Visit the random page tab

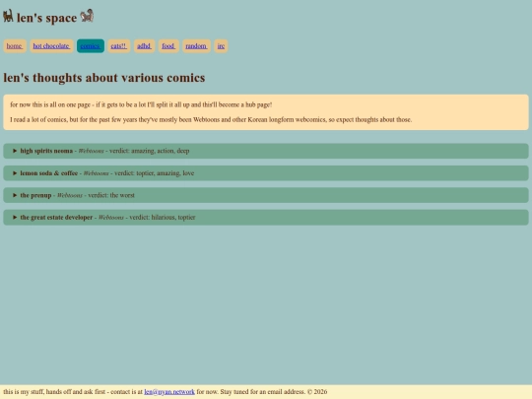(196, 45)
